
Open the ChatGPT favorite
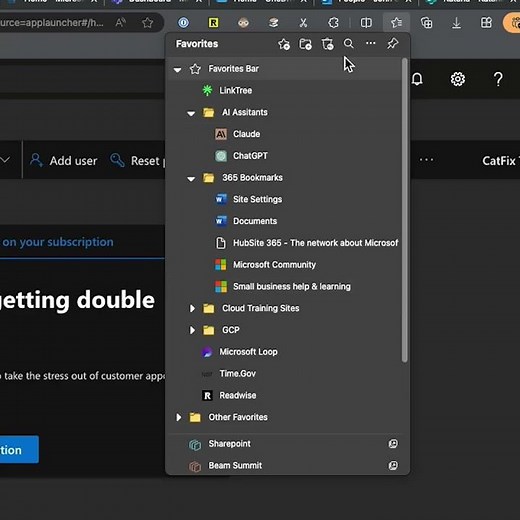tap(285, 156)
